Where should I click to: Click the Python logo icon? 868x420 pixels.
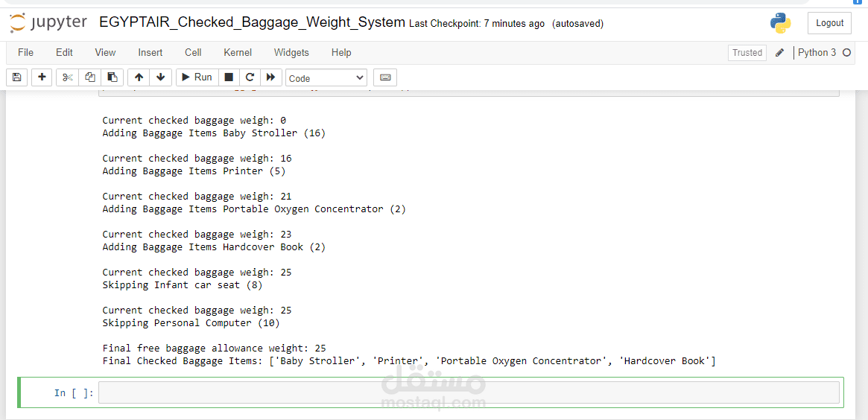tap(781, 23)
